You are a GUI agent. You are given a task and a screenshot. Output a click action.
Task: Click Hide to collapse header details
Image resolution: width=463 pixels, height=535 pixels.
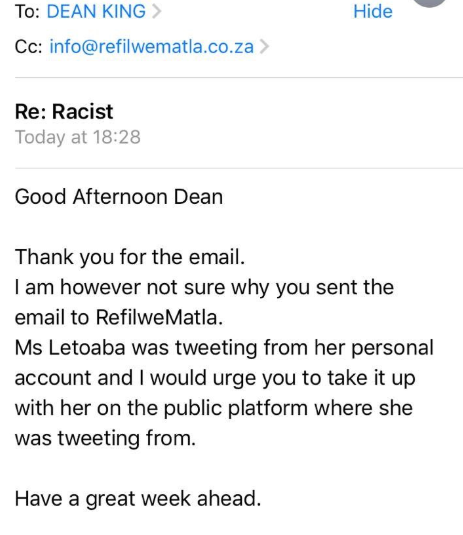click(x=373, y=11)
